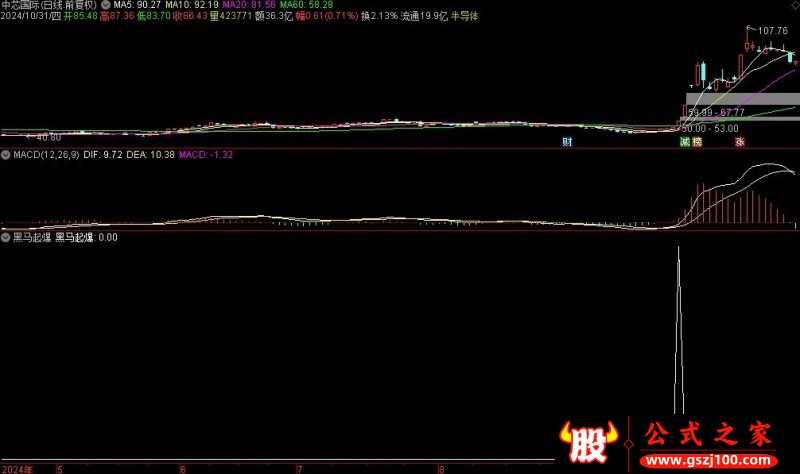The width and height of the screenshot is (800, 474).
Task: Click the 2024年 label on time axis
Action: pyautogui.click(x=17, y=469)
